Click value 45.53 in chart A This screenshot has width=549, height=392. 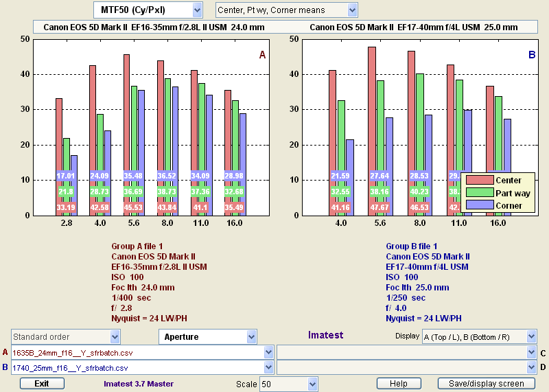[133, 207]
